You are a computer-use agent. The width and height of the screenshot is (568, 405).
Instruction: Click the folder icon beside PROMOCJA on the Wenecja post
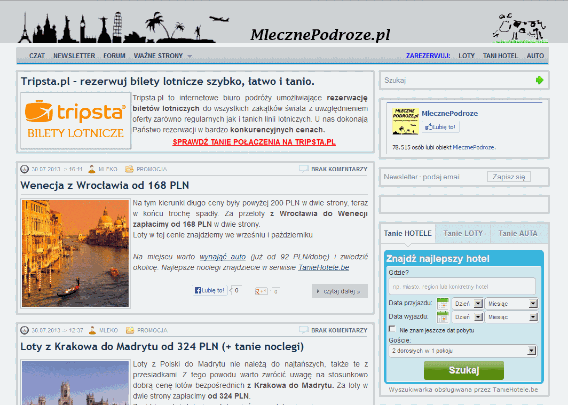point(129,169)
